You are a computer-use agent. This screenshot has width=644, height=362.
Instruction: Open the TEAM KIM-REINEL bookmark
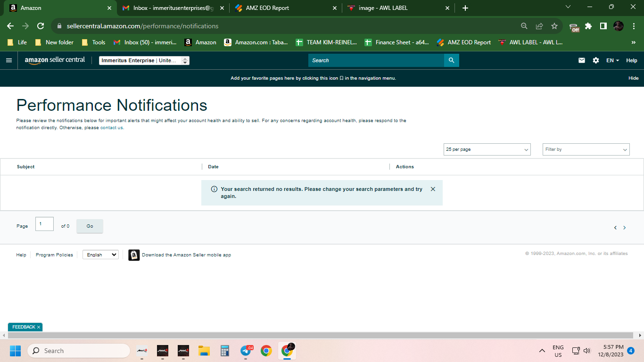coord(326,42)
